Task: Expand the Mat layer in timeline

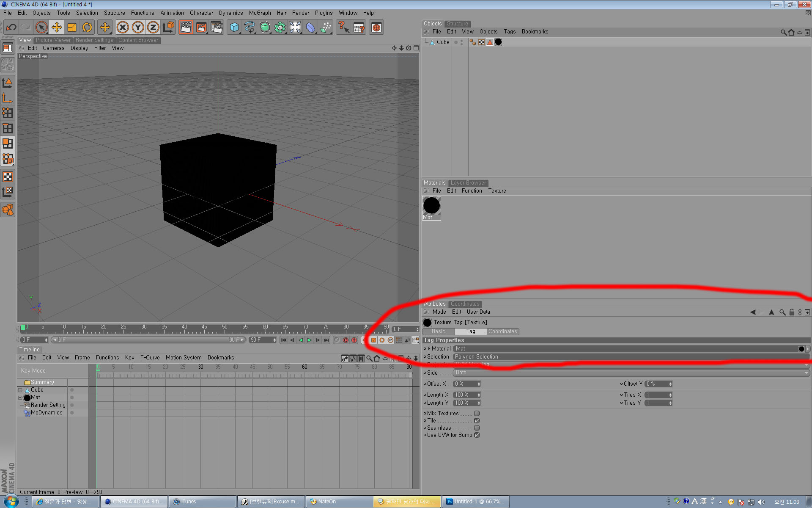Action: click(x=20, y=398)
